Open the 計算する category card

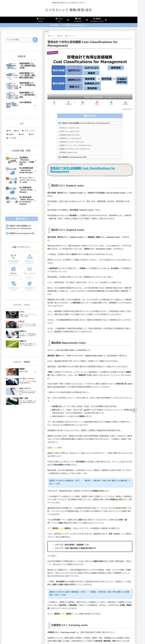pyautogui.click(x=22, y=334)
